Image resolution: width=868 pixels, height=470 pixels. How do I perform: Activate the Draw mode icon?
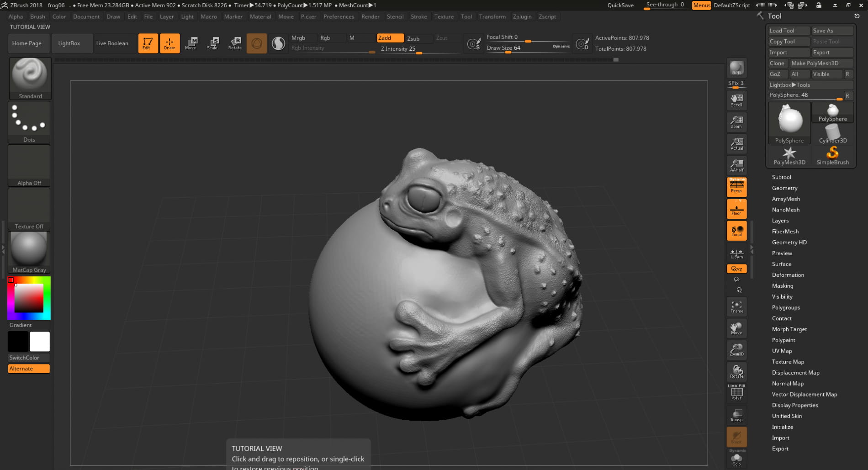pos(169,43)
